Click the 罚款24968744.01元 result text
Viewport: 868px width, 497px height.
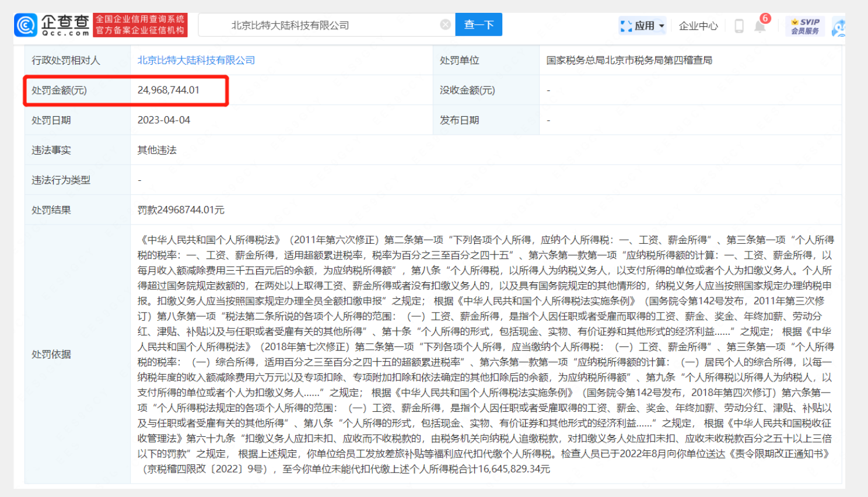tap(181, 210)
